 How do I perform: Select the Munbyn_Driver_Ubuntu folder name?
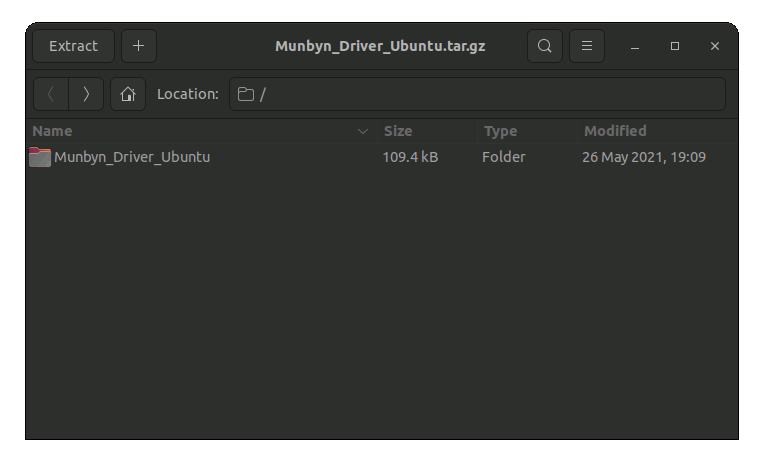coord(132,157)
